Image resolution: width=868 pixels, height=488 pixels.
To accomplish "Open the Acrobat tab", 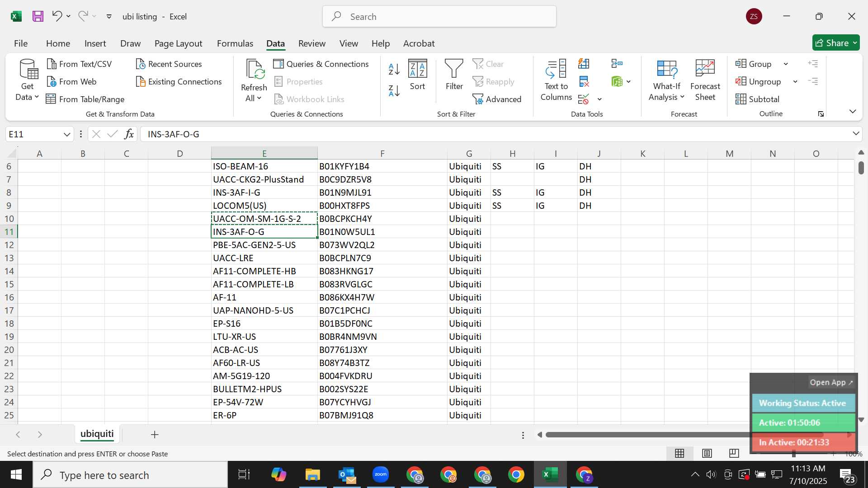I will [x=419, y=43].
